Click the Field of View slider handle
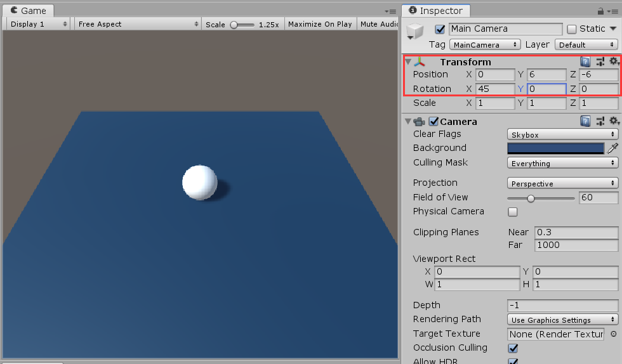The height and width of the screenshot is (364, 622). 531,198
